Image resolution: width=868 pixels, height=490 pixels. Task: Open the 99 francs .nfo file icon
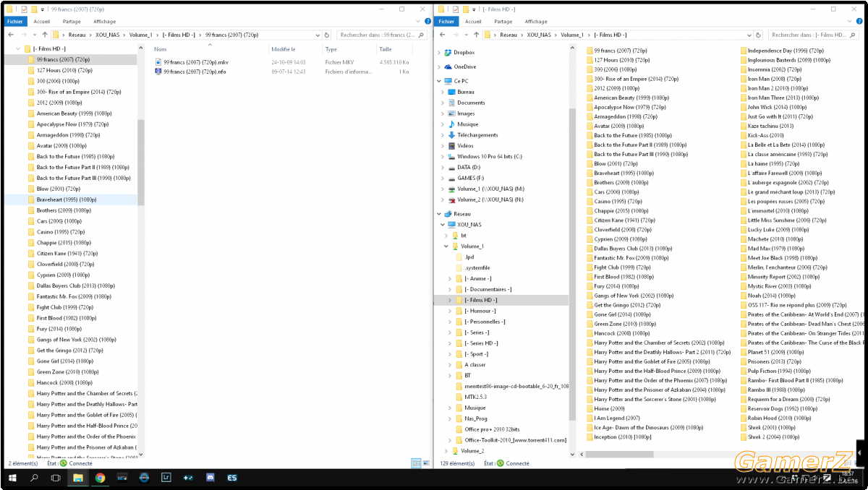pyautogui.click(x=158, y=72)
